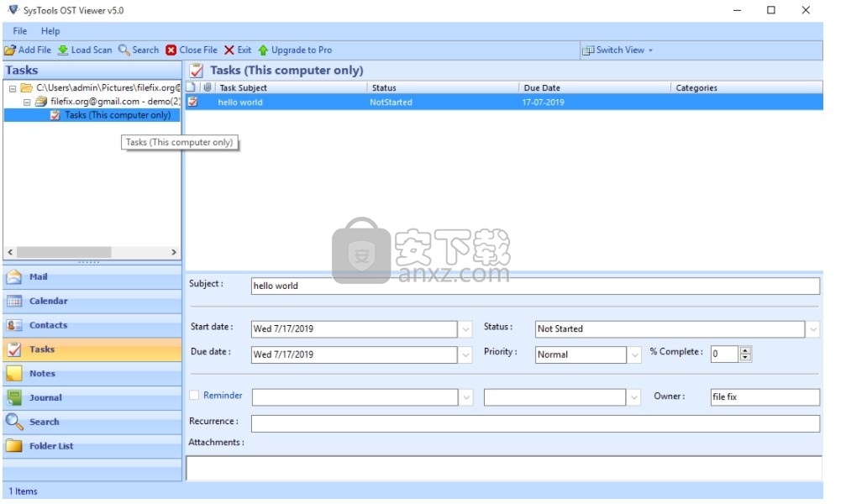Viewport: 846px width, 504px height.
Task: Open the Reminder time dropdown arrow
Action: (634, 398)
